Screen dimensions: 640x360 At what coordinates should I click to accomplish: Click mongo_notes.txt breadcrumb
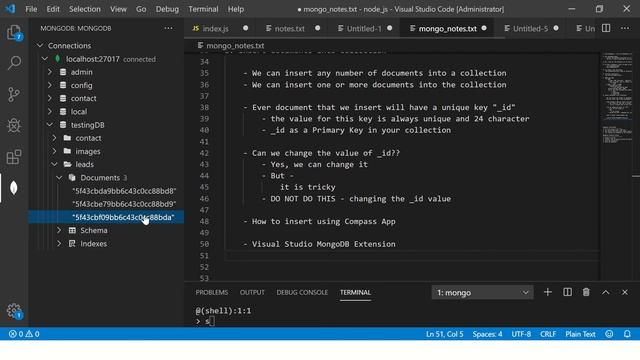click(x=235, y=46)
